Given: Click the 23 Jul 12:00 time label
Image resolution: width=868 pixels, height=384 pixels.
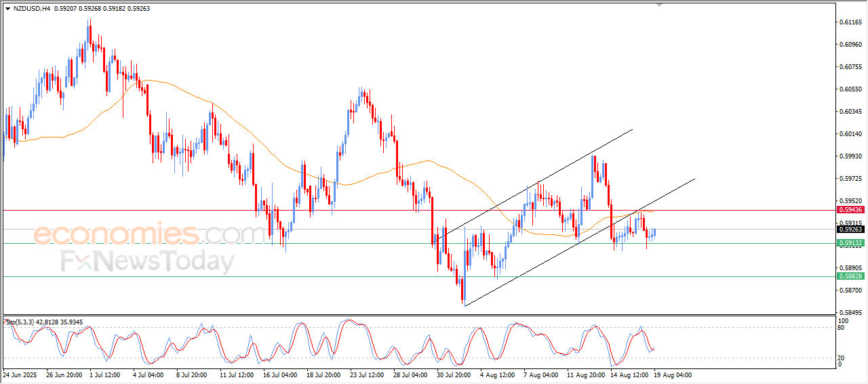Looking at the screenshot, I should tap(368, 375).
